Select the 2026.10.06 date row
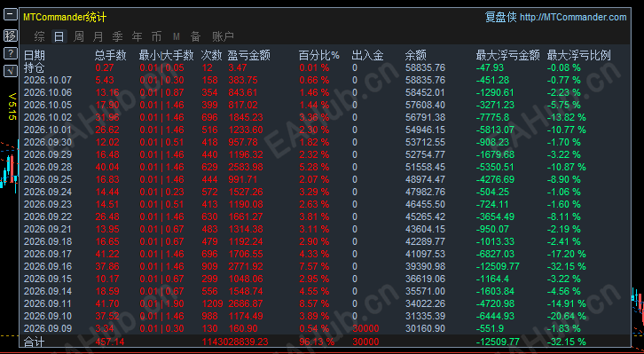Viewport: 644px width, 354px height. click(48, 92)
